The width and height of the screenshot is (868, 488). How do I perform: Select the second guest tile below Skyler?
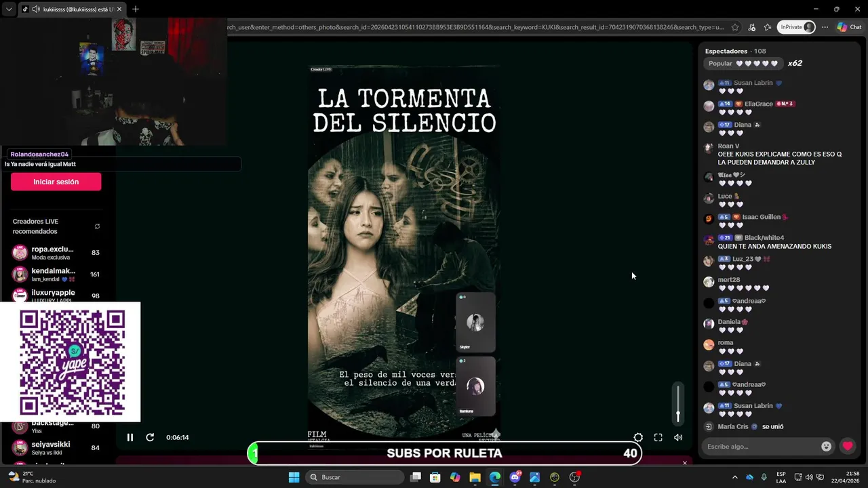pyautogui.click(x=475, y=386)
